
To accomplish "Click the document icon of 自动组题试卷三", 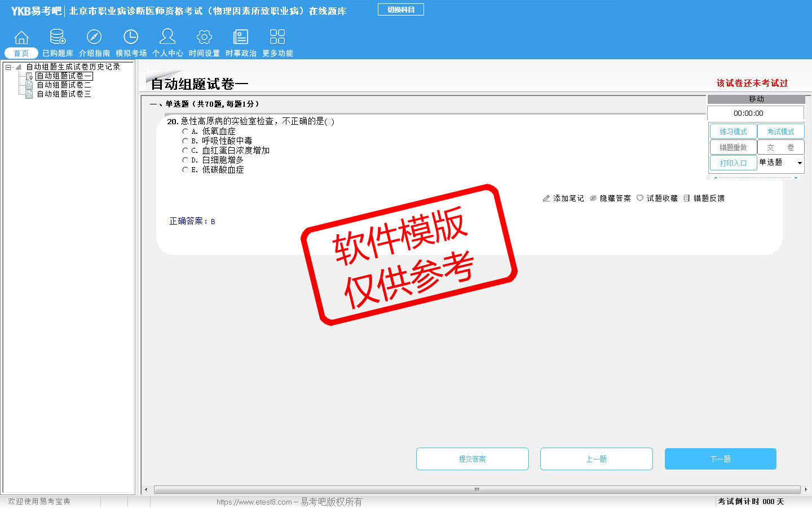I will (29, 94).
